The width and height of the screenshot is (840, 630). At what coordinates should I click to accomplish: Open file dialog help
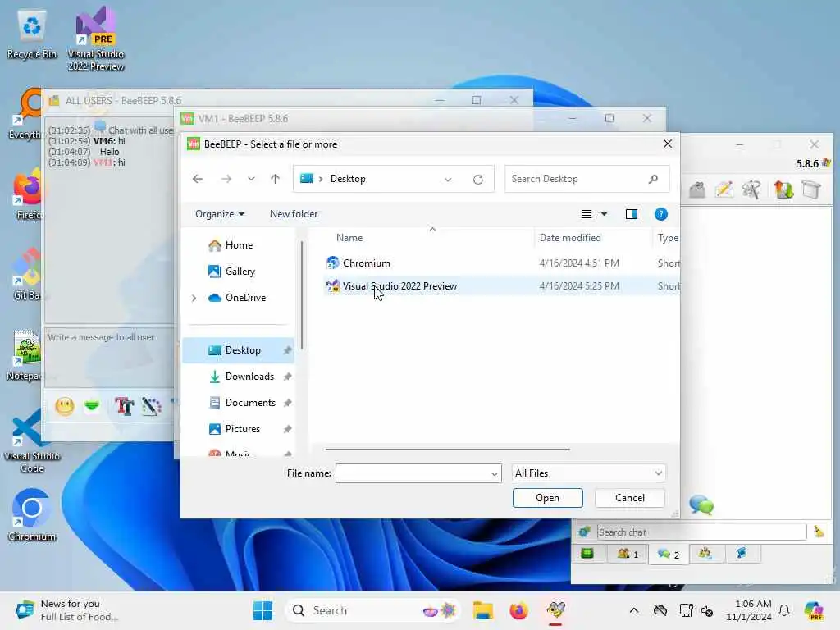coord(661,214)
